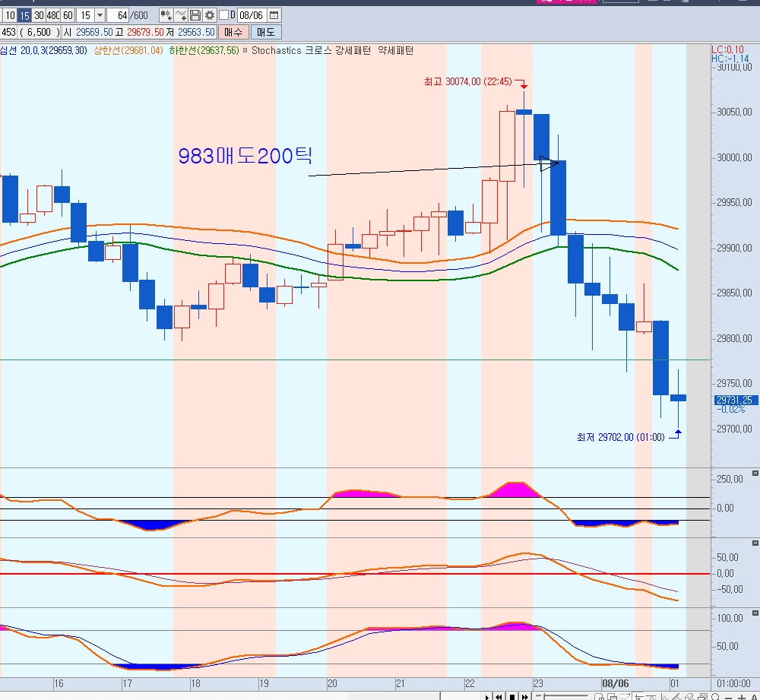This screenshot has height=700, width=760.
Task: Click the 최저 29702,00 (01:00) low label
Action: pyautogui.click(x=620, y=437)
